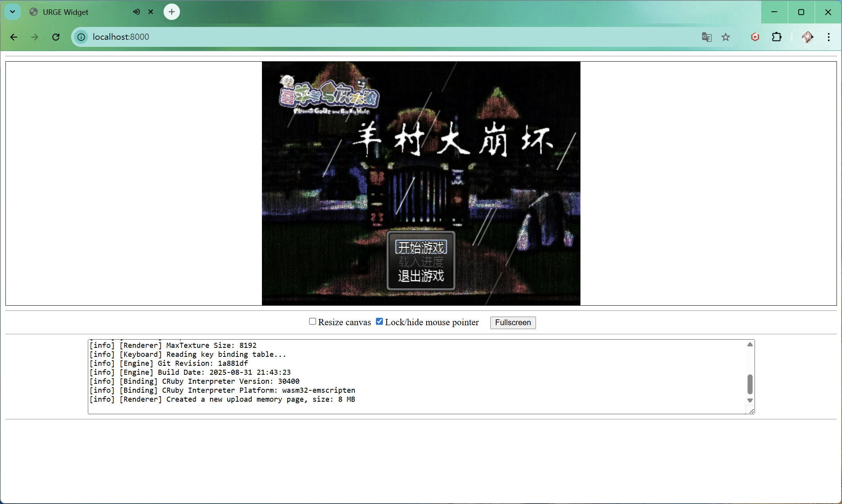Click the log line 'Git Revision: 1a881df'
This screenshot has height=504, width=842.
pos(169,363)
